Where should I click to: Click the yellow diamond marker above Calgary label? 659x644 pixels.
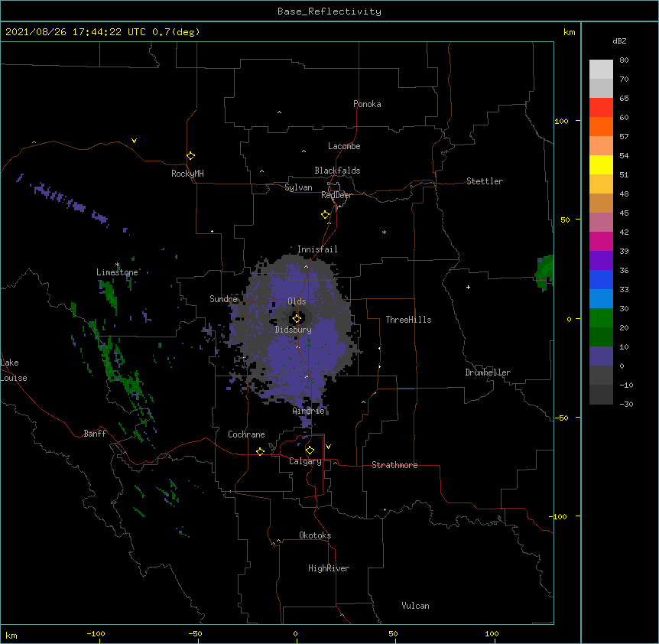point(310,450)
